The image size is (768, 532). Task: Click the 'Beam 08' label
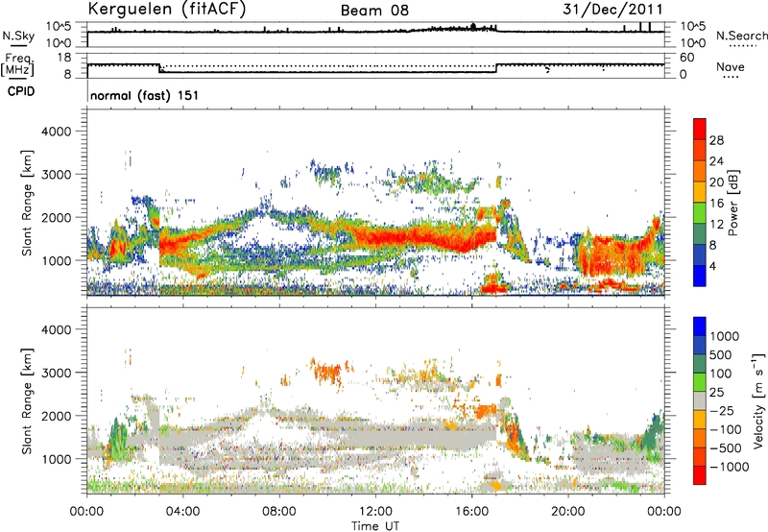(x=374, y=11)
